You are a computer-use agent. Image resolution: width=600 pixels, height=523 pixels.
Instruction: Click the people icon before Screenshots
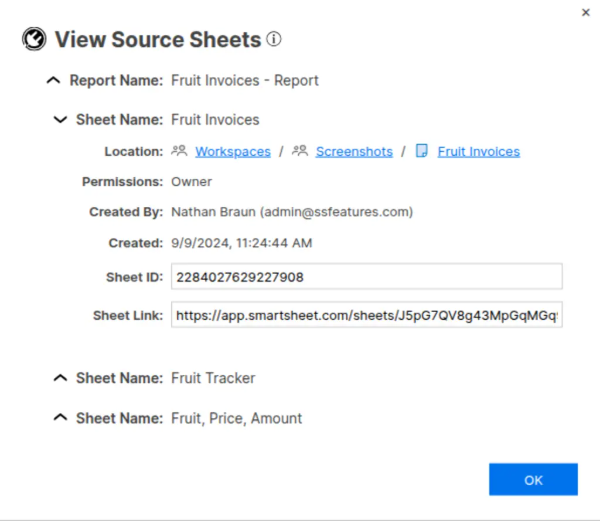(x=300, y=151)
